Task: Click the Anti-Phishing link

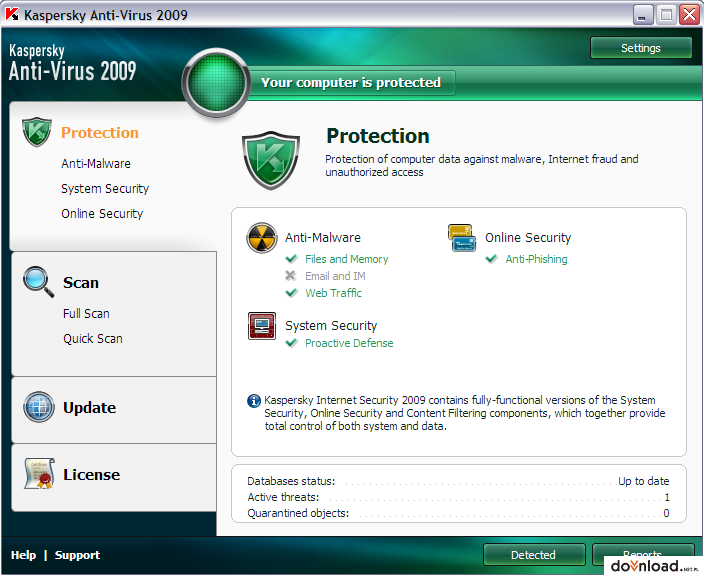Action: point(537,259)
